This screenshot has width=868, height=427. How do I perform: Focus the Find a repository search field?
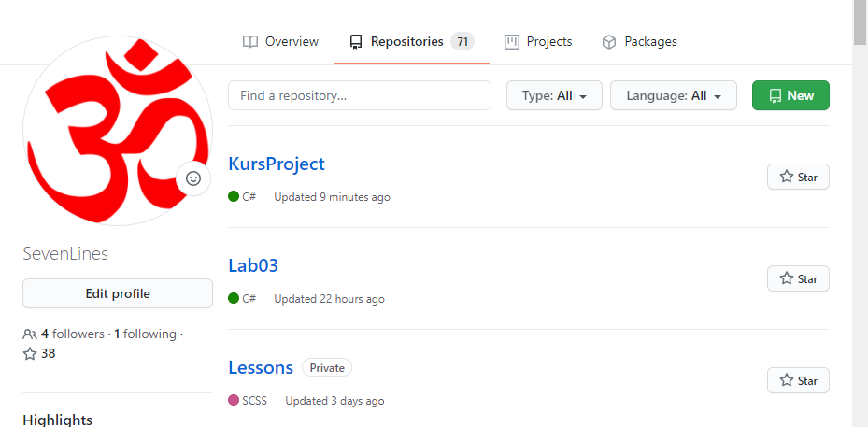(x=360, y=95)
